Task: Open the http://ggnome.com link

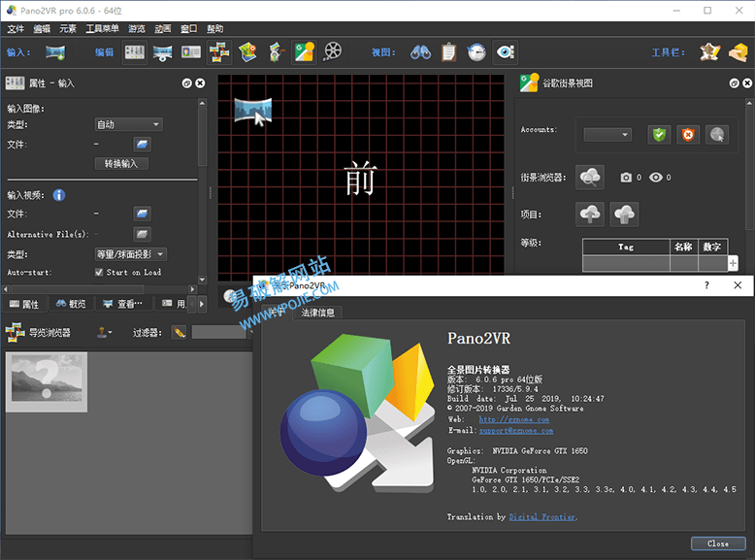Action: point(513,419)
